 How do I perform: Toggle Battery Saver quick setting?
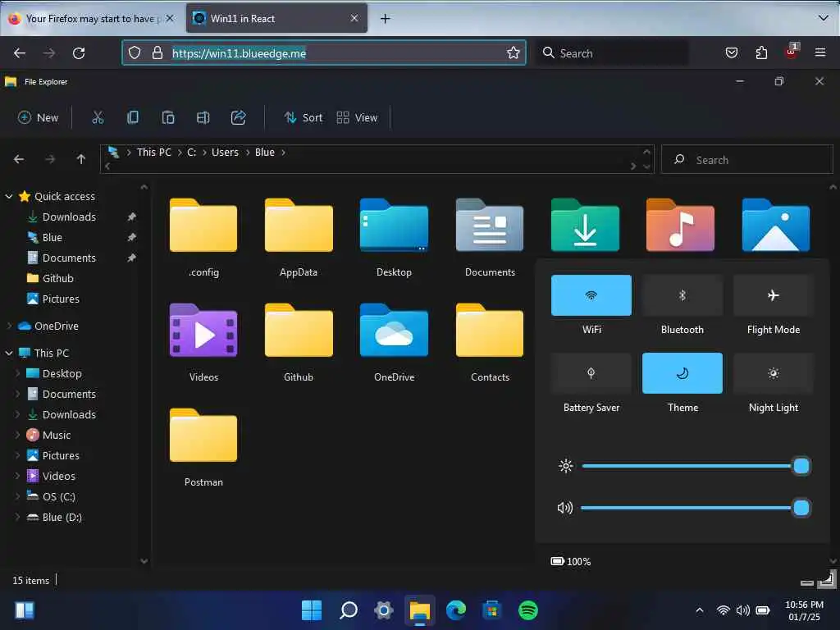pos(591,373)
